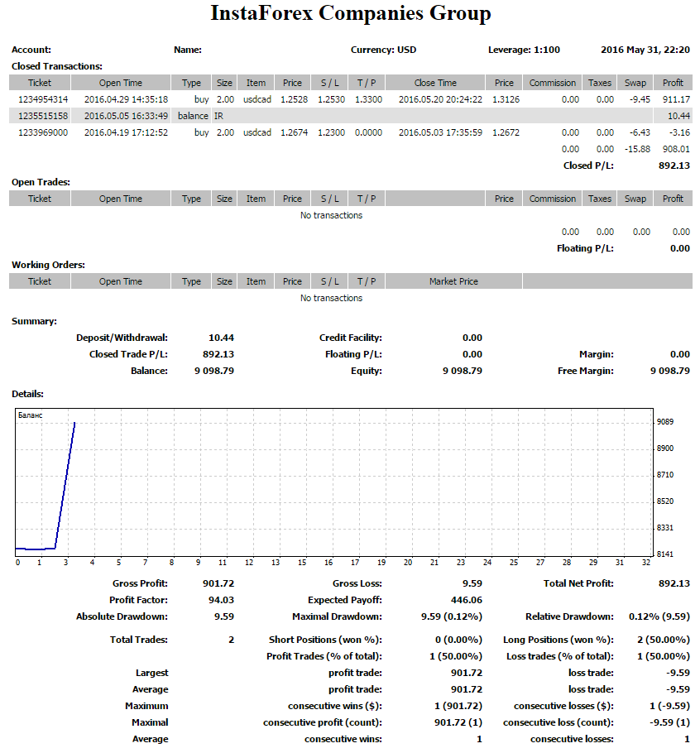Click the maximal drawdown value 9.59 (0.12%)
The width and height of the screenshot is (700, 753).
452,616
